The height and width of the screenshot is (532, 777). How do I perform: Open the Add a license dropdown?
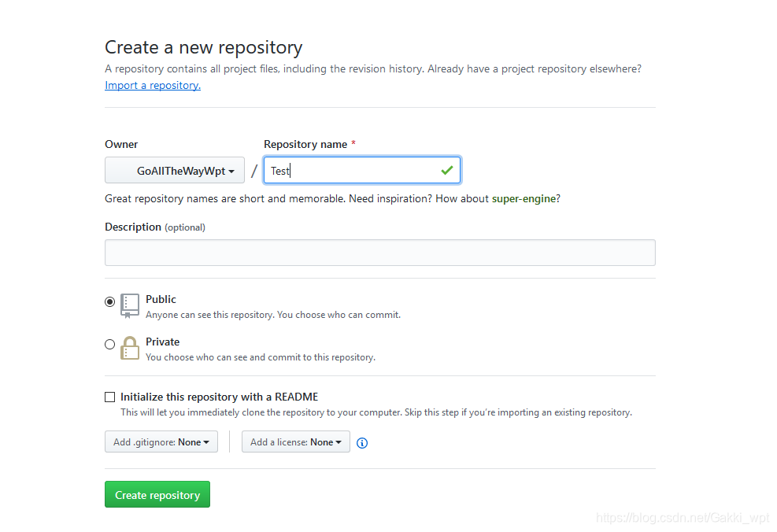(x=296, y=441)
